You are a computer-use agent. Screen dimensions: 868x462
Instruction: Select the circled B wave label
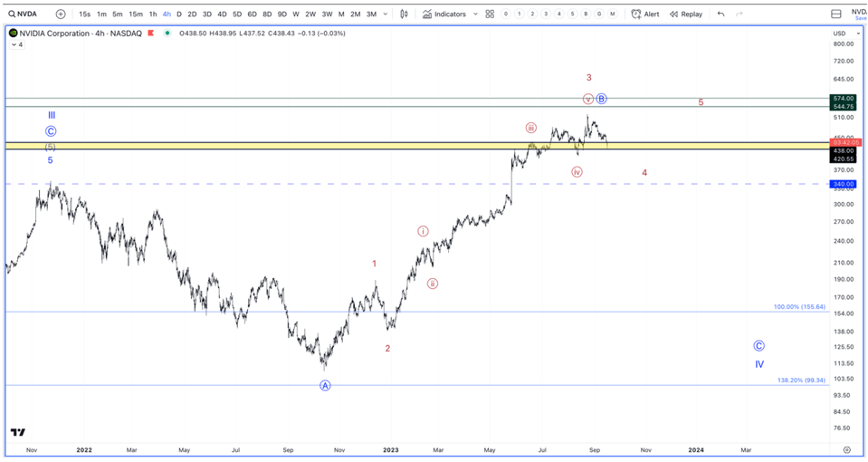tap(601, 99)
